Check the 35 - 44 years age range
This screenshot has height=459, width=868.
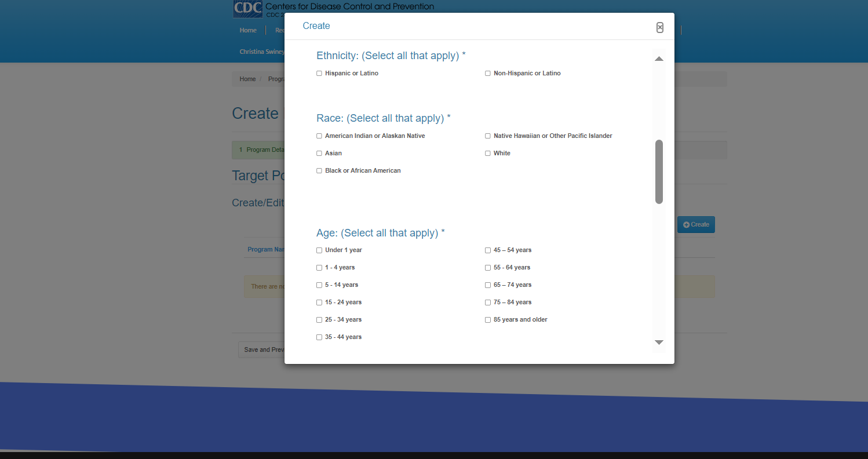point(319,337)
